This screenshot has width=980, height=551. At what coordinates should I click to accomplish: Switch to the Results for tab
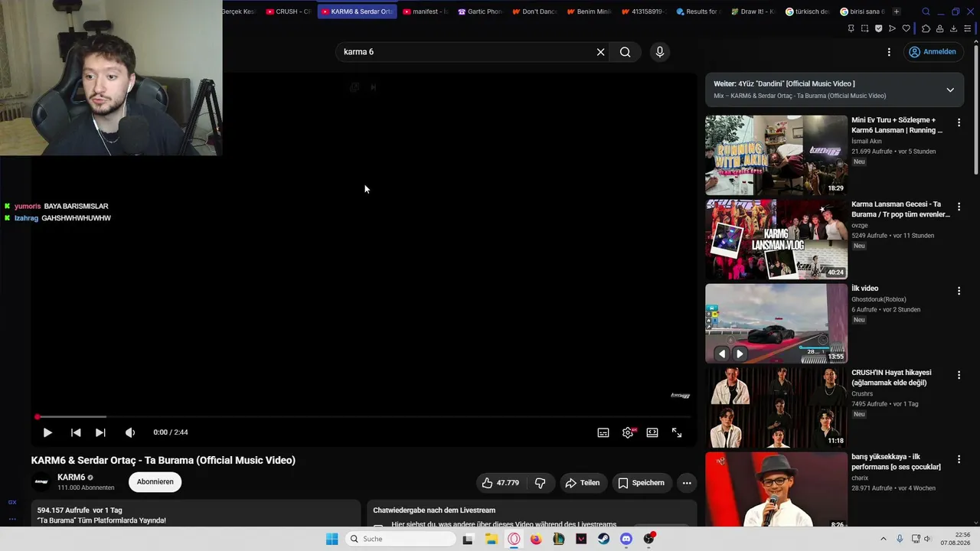point(699,11)
